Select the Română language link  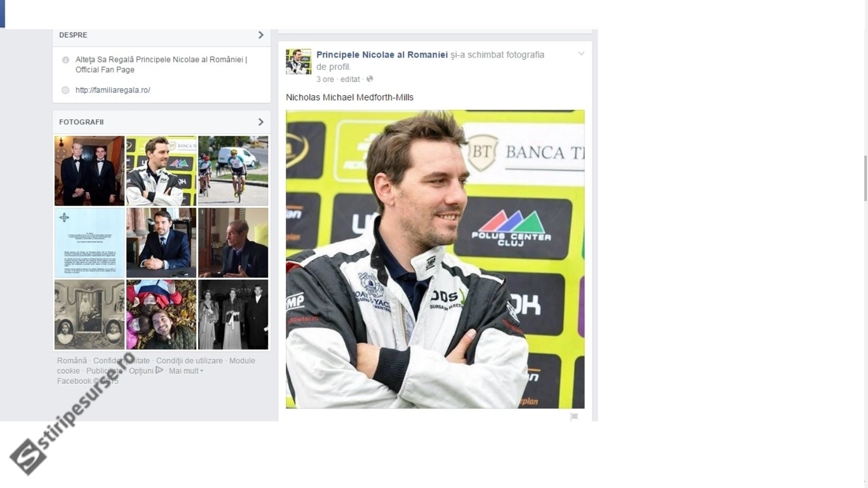[72, 361]
